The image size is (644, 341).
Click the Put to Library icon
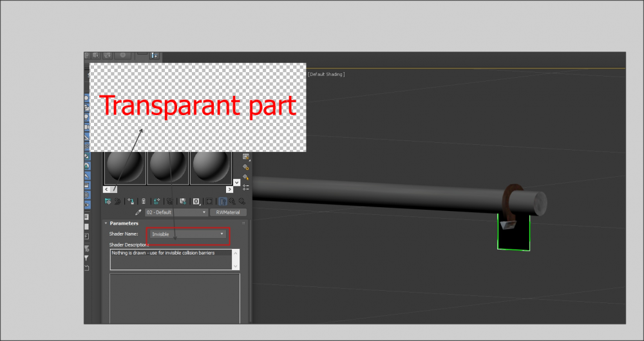click(x=184, y=201)
